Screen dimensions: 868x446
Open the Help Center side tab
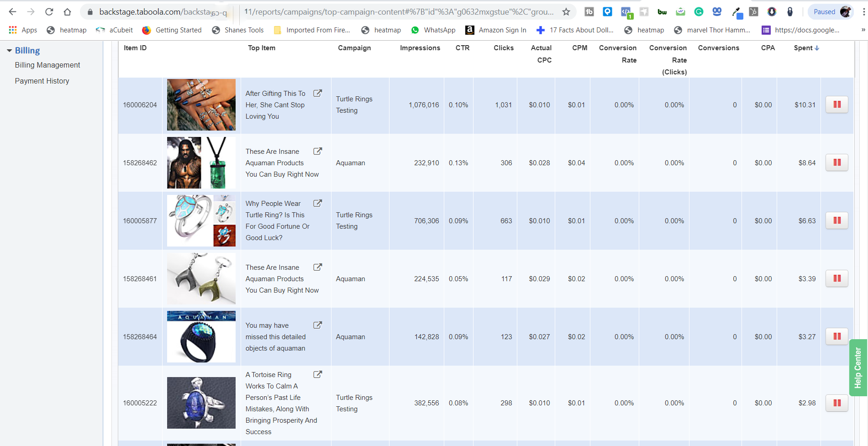click(858, 367)
